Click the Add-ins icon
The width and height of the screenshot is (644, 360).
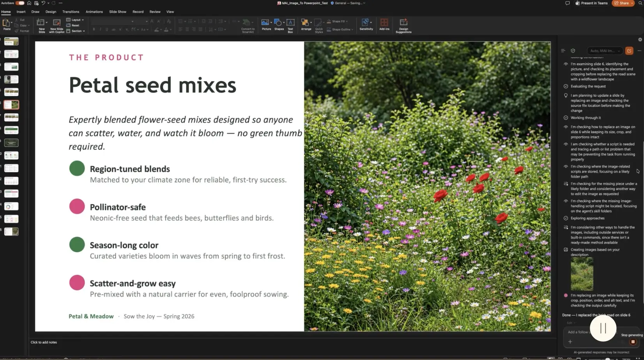click(384, 25)
